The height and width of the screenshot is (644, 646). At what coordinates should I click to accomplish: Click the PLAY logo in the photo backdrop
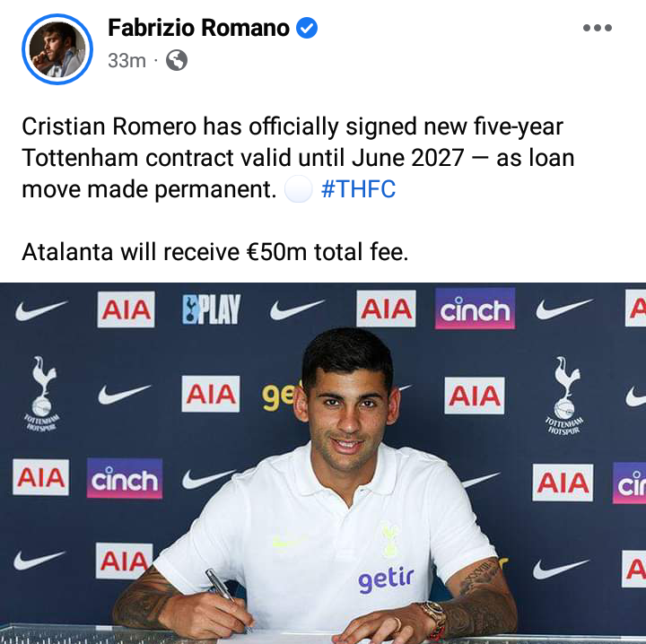pyautogui.click(x=212, y=309)
